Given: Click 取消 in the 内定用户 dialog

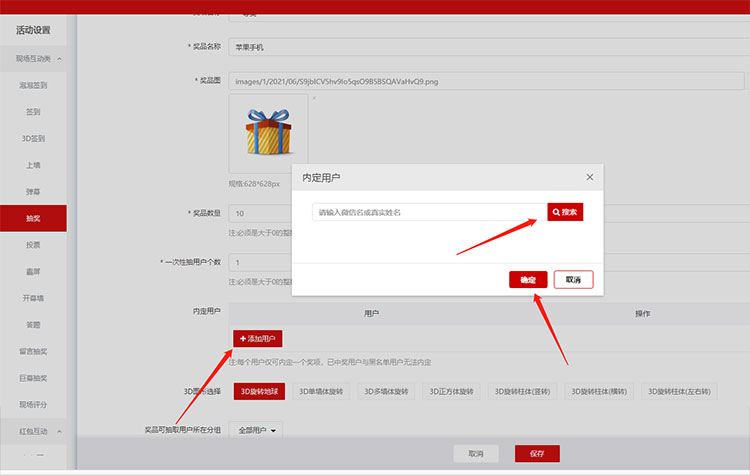Looking at the screenshot, I should pos(574,279).
